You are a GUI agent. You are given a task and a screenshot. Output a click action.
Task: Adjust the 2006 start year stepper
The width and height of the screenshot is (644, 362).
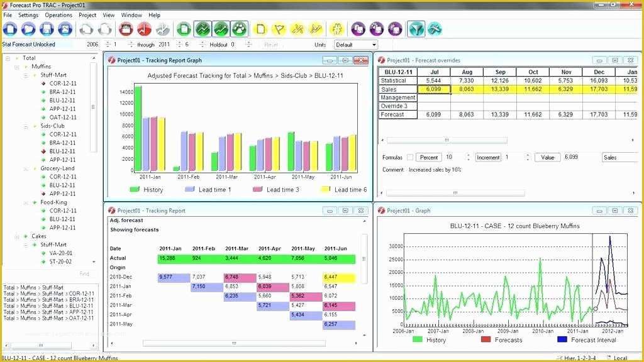point(108,45)
